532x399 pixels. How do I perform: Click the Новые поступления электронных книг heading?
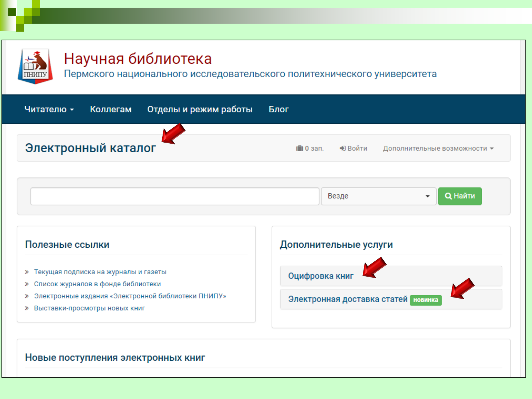pyautogui.click(x=115, y=357)
